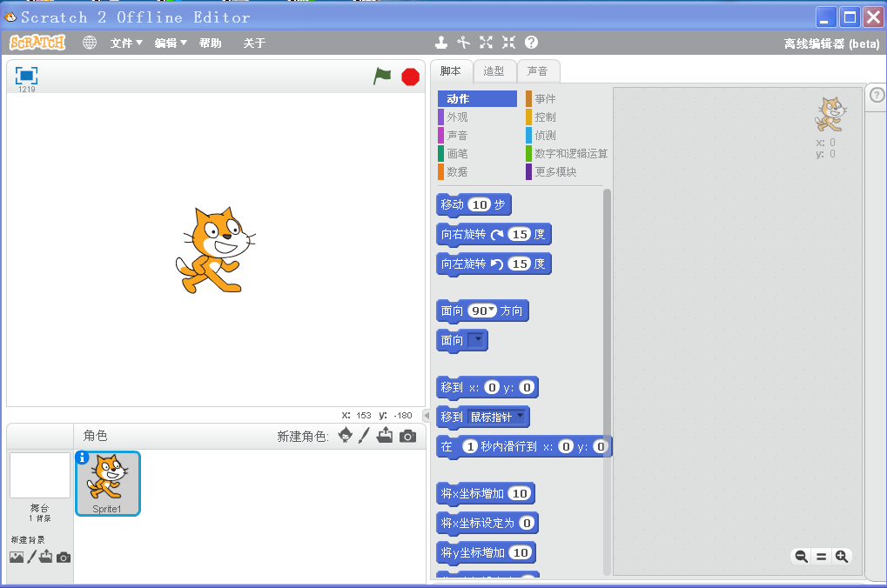The height and width of the screenshot is (588, 887).
Task: Select the 侦测 block category
Action: [x=566, y=135]
